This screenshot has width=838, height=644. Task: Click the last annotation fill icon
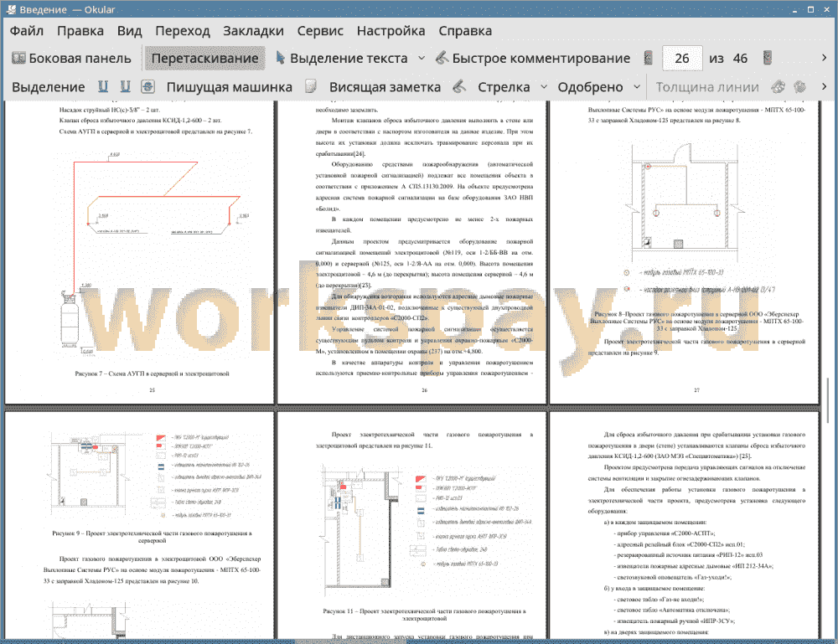click(x=800, y=86)
